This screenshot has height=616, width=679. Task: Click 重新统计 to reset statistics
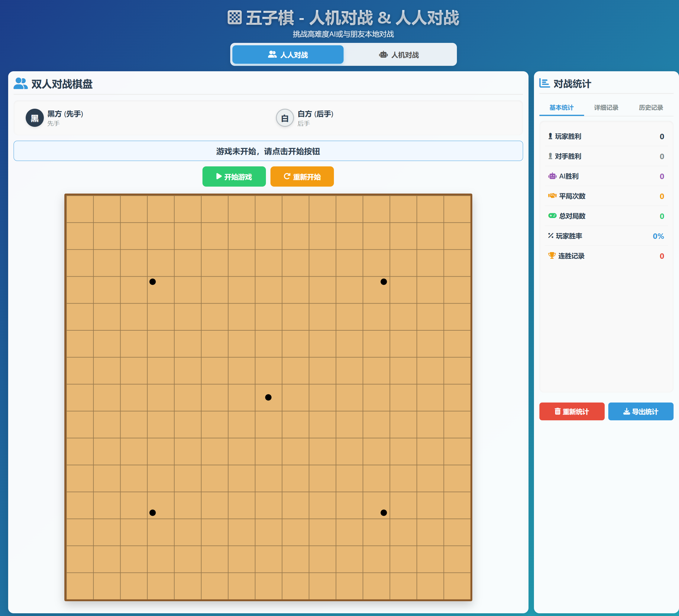(571, 411)
